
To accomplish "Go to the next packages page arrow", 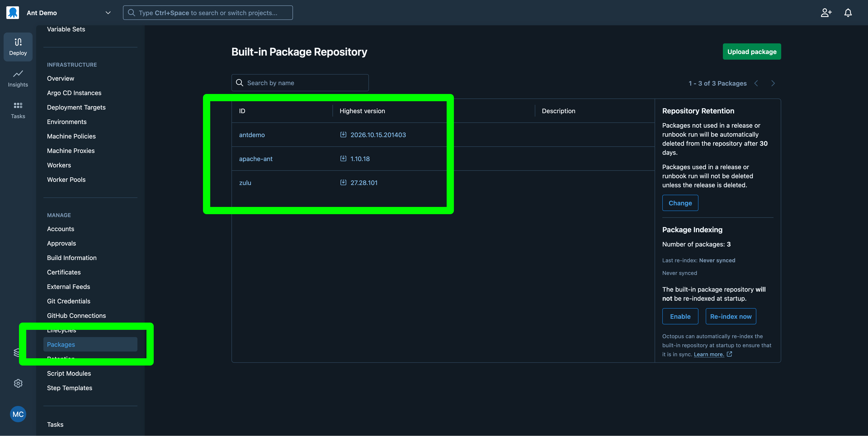I will pos(773,83).
